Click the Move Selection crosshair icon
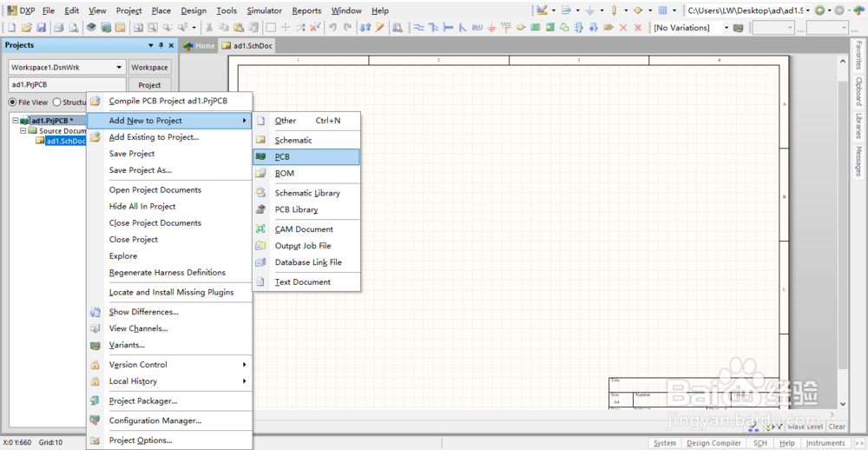868x450 pixels. [x=286, y=27]
